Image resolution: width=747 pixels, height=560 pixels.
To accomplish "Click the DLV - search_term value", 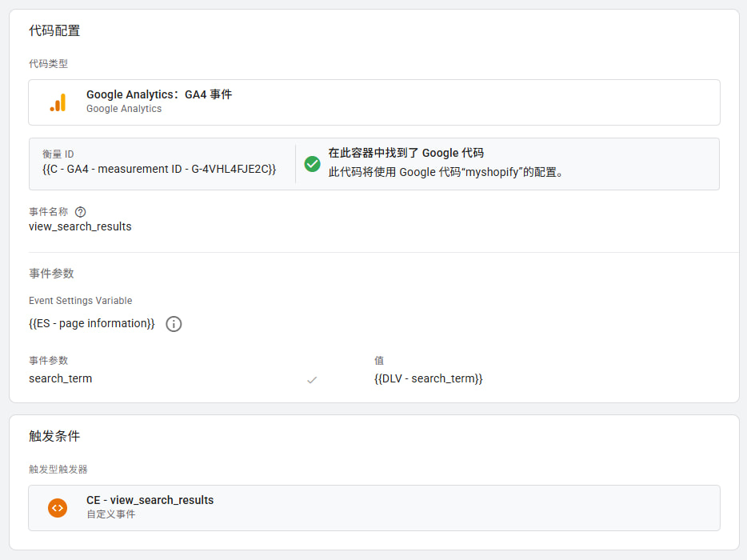I will [428, 378].
